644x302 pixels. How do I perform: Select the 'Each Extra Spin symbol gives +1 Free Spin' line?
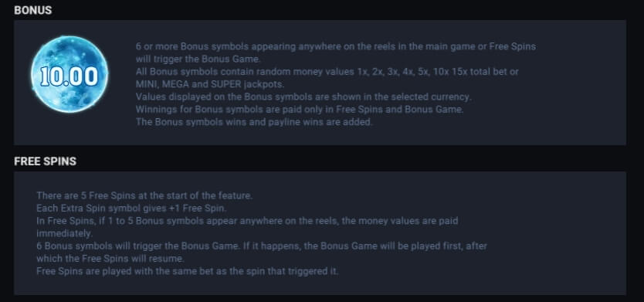131,209
